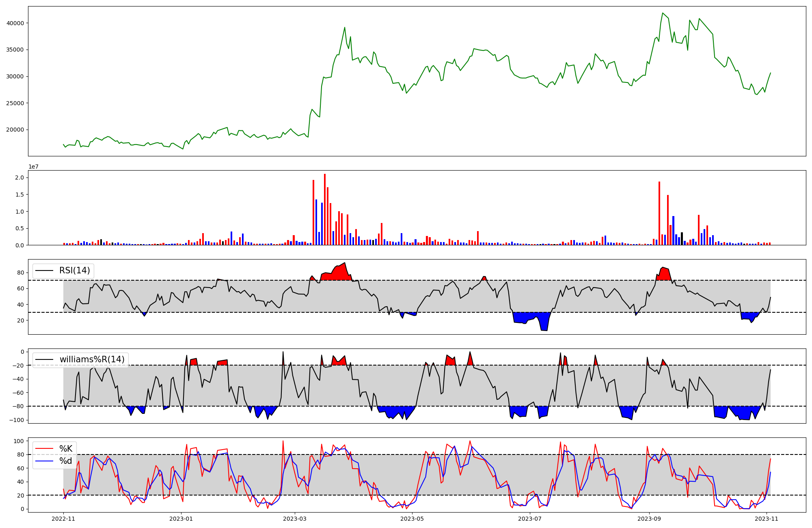Image resolution: width=812 pixels, height=528 pixels.
Task: Select the 2023-03 x-axis date label
Action: (x=295, y=519)
